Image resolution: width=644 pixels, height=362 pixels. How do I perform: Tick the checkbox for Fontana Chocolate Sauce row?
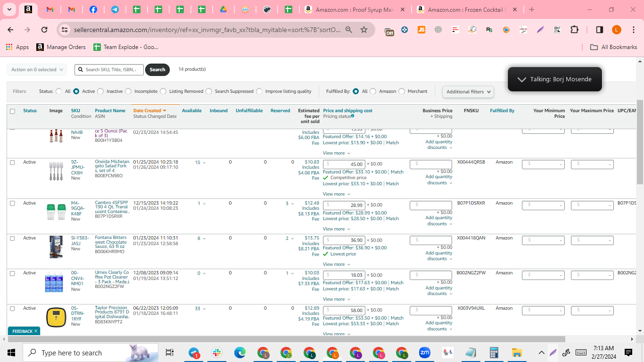[13, 239]
